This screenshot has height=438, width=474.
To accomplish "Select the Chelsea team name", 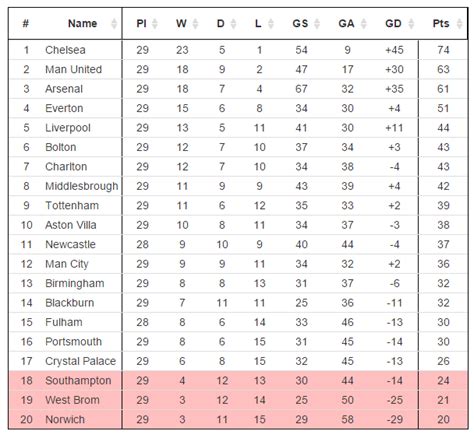I will coord(65,50).
